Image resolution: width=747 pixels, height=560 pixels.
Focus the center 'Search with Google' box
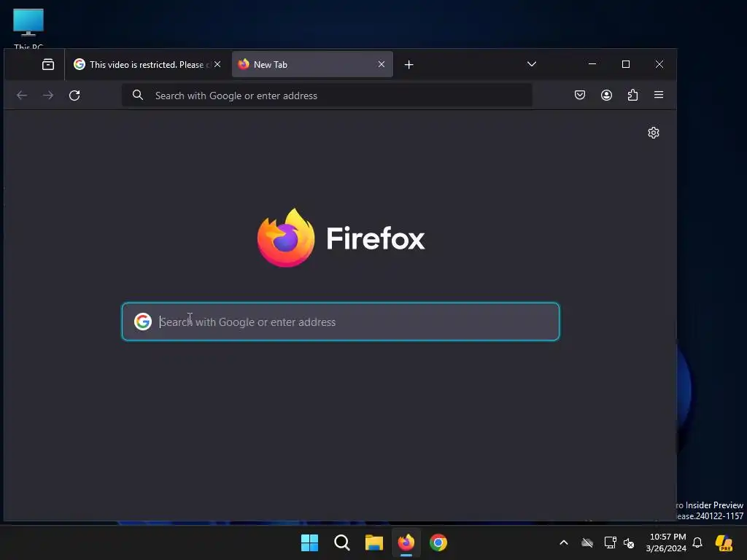tap(341, 322)
